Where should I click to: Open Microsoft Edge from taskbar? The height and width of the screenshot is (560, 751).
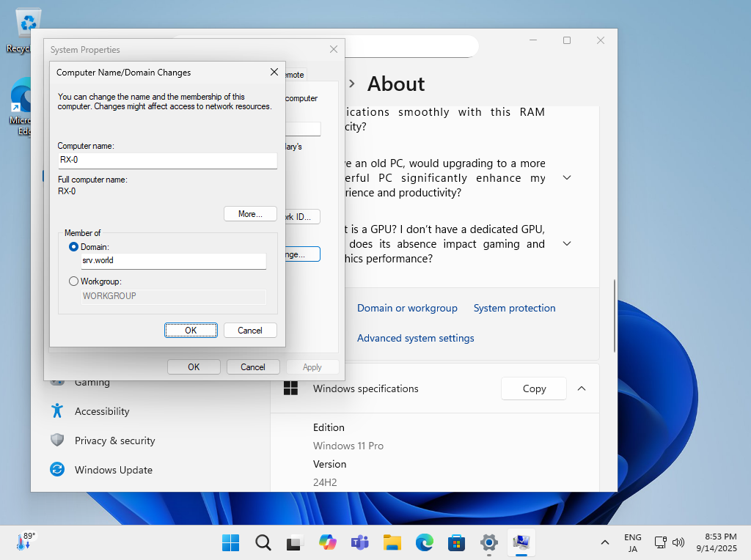425,542
